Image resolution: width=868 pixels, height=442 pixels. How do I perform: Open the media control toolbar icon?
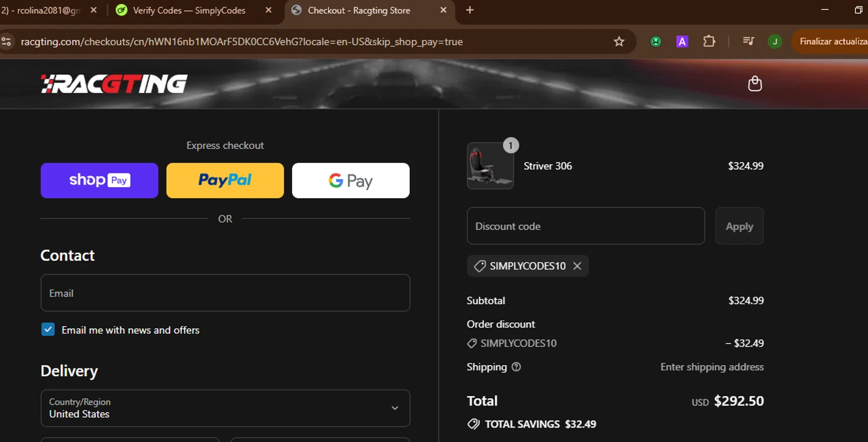coord(748,41)
